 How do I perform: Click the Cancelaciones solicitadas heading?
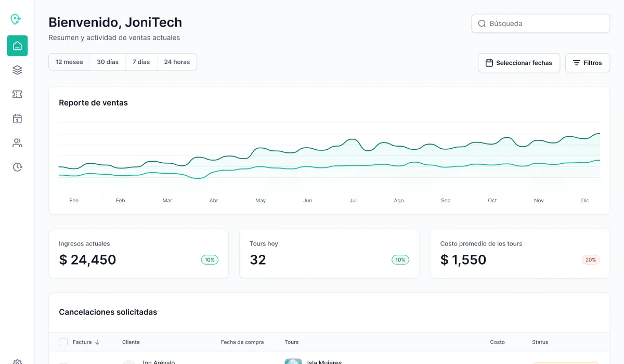tap(108, 313)
